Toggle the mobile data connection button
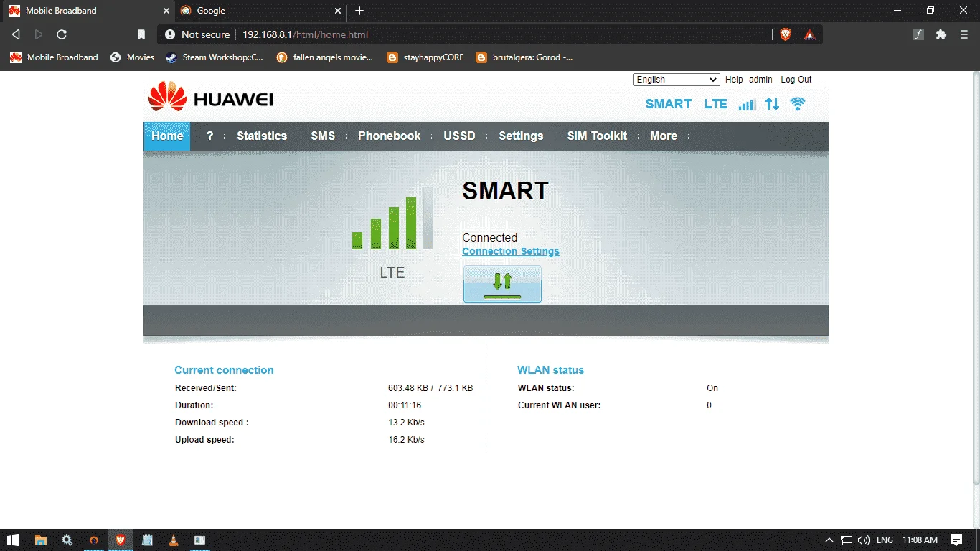The height and width of the screenshot is (551, 980). (502, 284)
